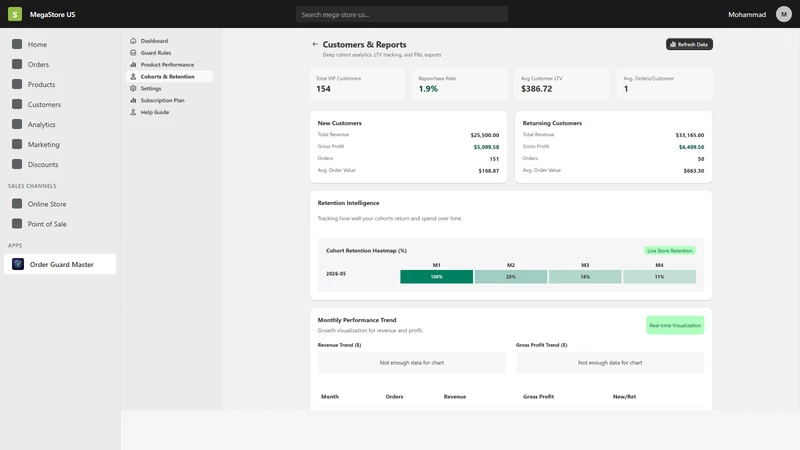Click the 2026-05 cohort row label
This screenshot has height=450, width=800.
(336, 273)
